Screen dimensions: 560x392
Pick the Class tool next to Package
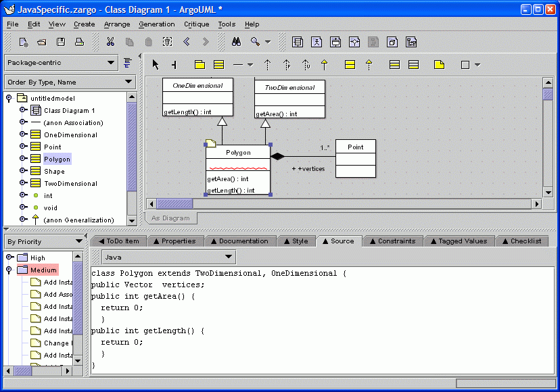(x=218, y=65)
